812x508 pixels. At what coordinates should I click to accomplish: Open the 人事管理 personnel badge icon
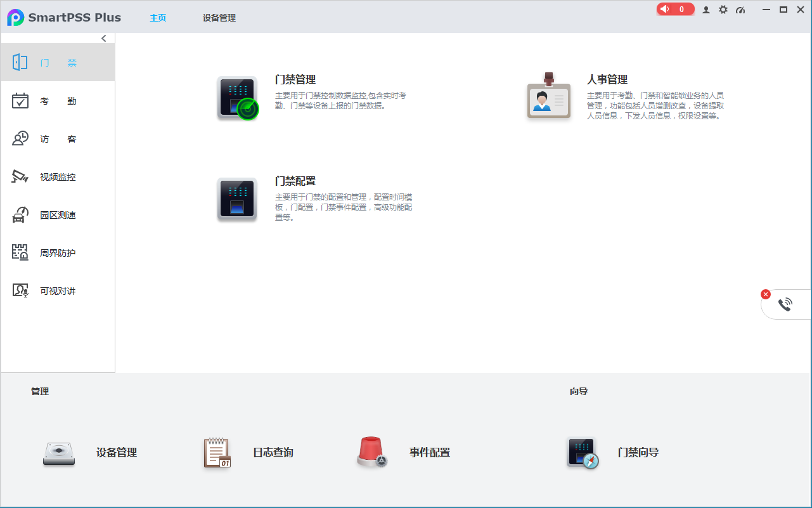point(548,97)
